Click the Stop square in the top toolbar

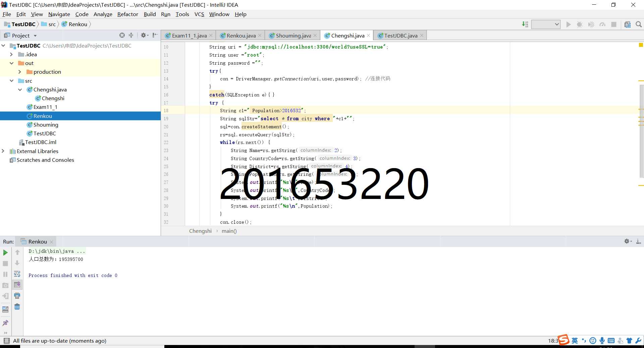tap(614, 24)
